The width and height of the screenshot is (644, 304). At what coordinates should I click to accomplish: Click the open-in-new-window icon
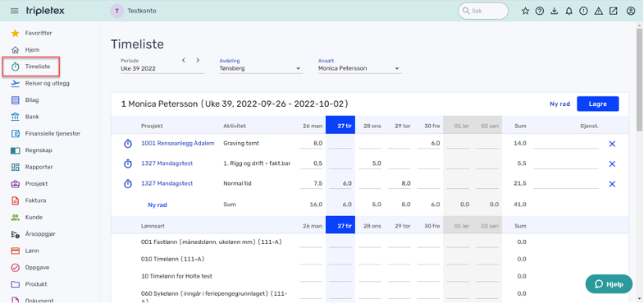613,12
